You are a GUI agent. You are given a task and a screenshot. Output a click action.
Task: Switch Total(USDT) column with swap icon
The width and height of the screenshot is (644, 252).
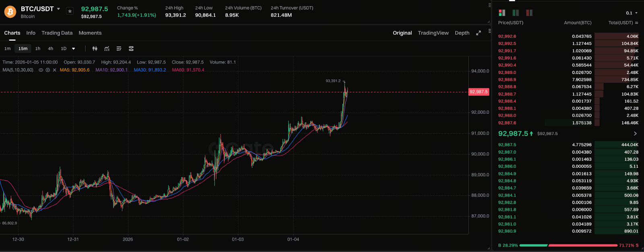(636, 23)
